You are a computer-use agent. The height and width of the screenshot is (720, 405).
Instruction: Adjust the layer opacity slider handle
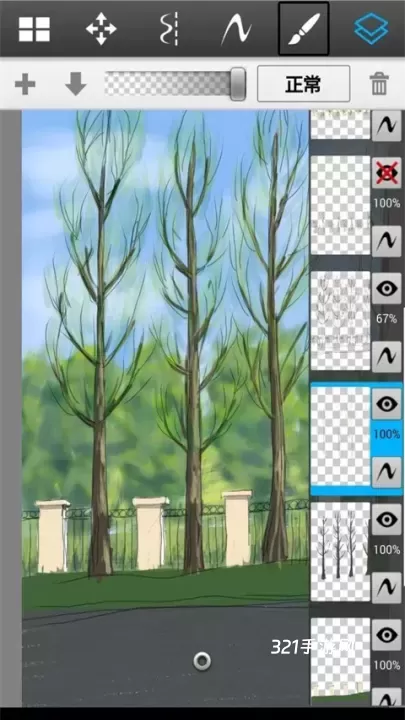[x=238, y=84]
